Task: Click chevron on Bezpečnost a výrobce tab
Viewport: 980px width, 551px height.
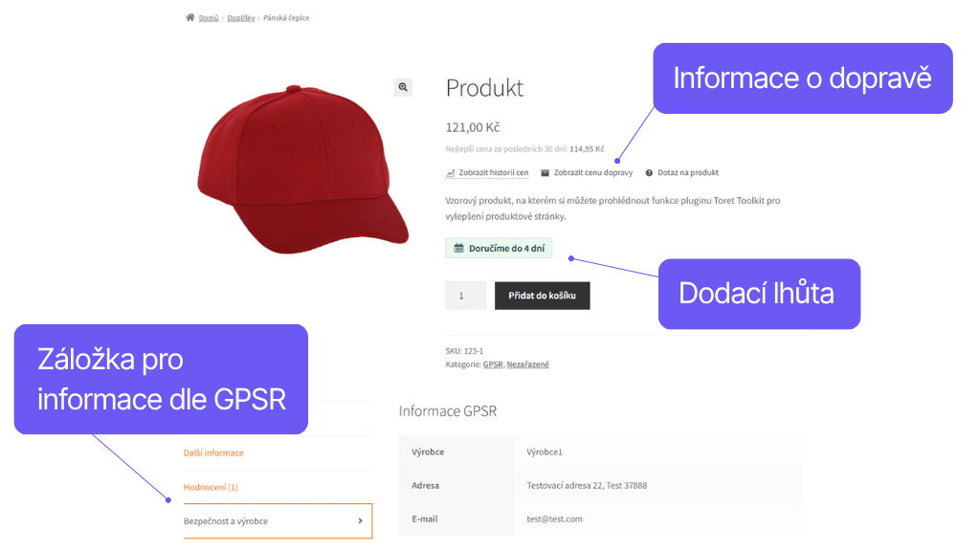Action: coord(360,521)
